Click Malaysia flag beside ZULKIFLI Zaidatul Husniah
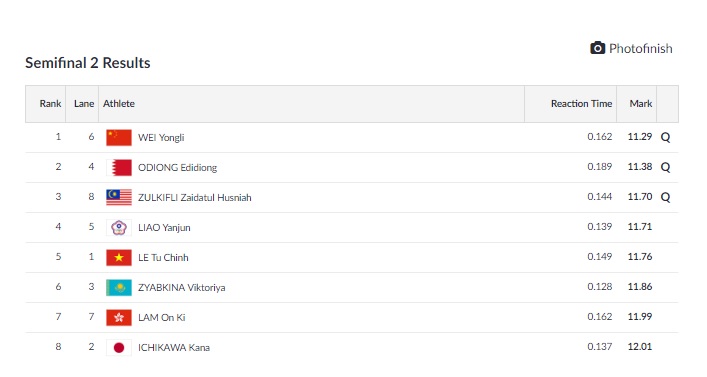Viewport: 707px width, 377px height. tap(119, 198)
